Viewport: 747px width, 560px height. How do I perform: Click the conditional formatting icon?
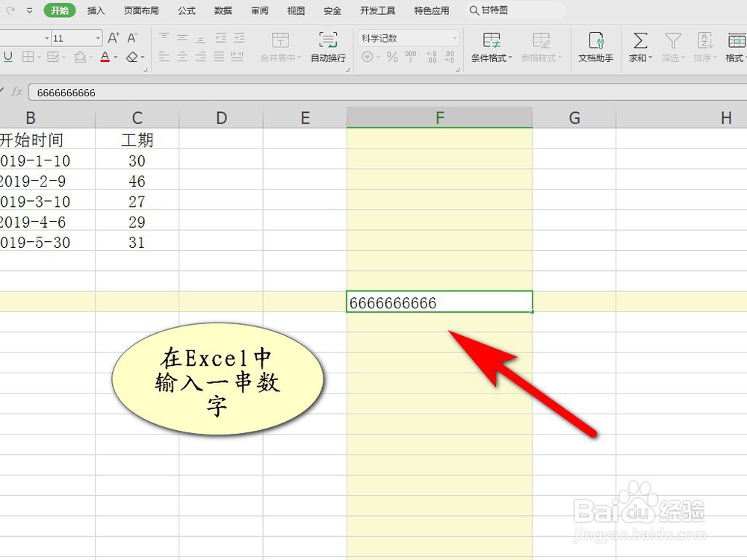click(x=490, y=41)
